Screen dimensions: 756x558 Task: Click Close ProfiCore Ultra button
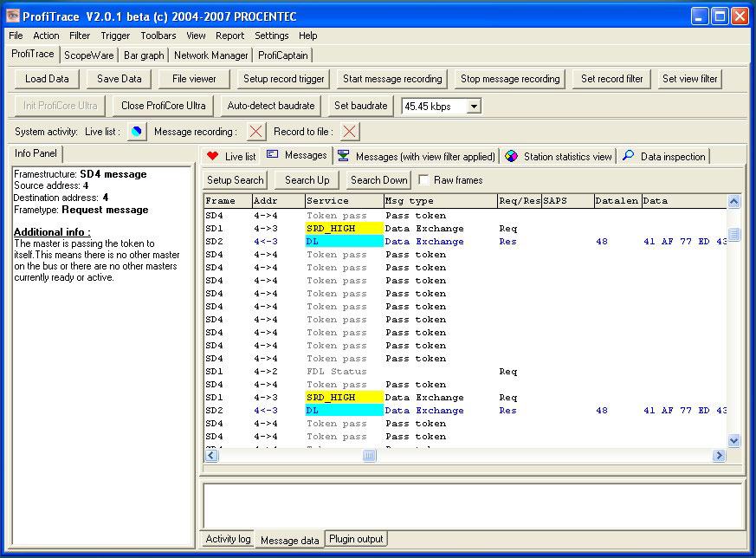point(164,106)
